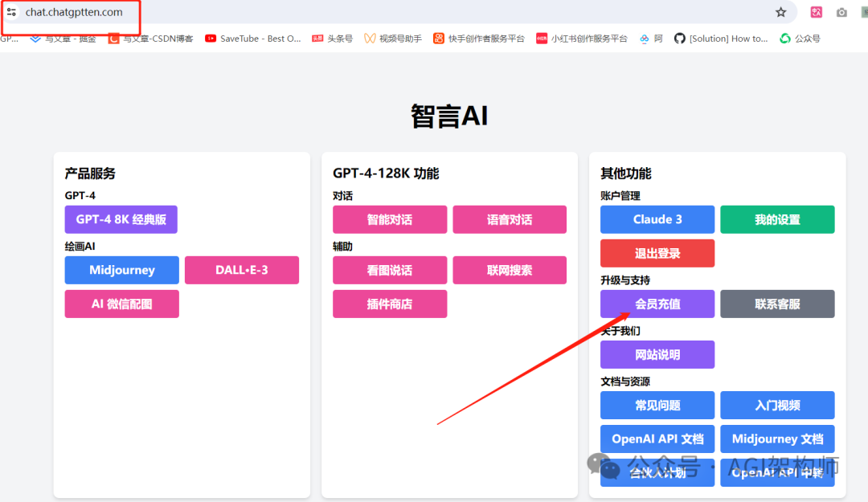
Task: Open the 阿 cloud bookmark
Action: 651,39
